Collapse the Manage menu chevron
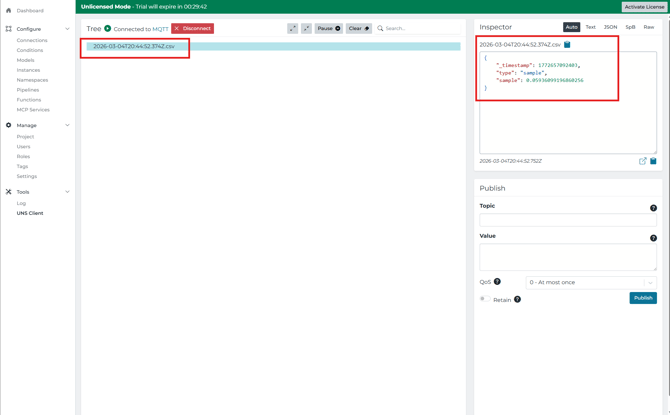The image size is (670, 415). (x=67, y=125)
